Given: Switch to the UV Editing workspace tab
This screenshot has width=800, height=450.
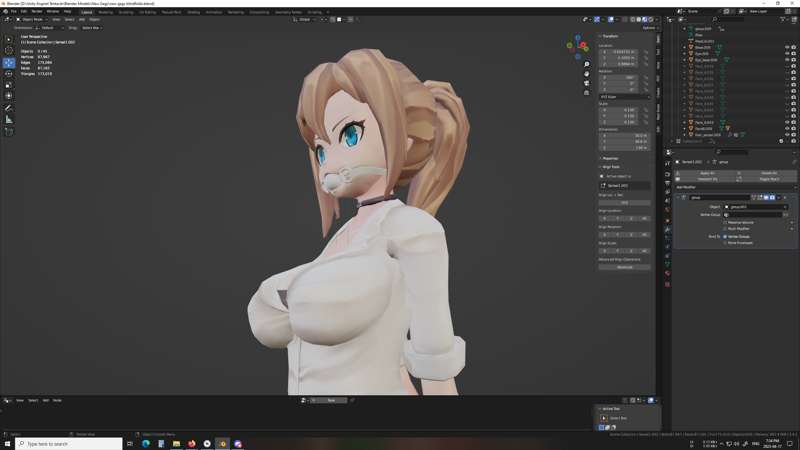Looking at the screenshot, I should (147, 12).
